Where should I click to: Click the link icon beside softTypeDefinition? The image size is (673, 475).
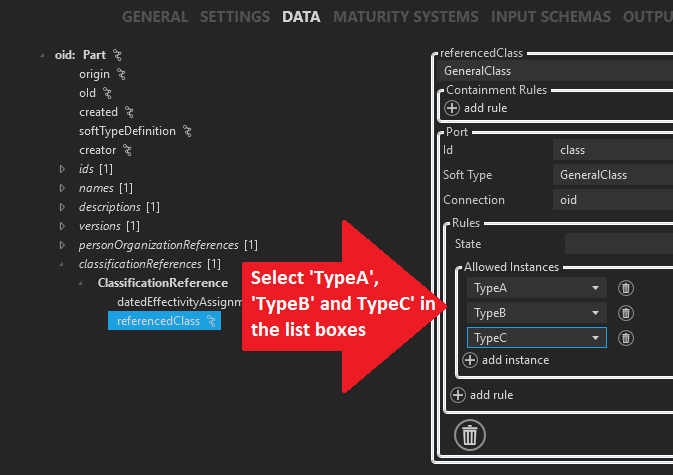coord(187,131)
